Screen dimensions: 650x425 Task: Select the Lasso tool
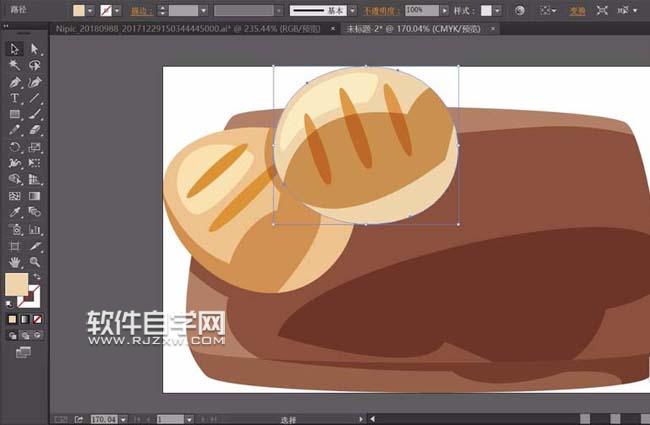(34, 65)
